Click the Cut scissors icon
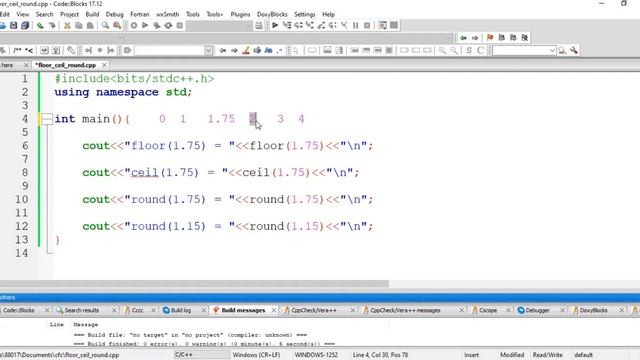Screen dimensions: 640x360 [x=67, y=25]
